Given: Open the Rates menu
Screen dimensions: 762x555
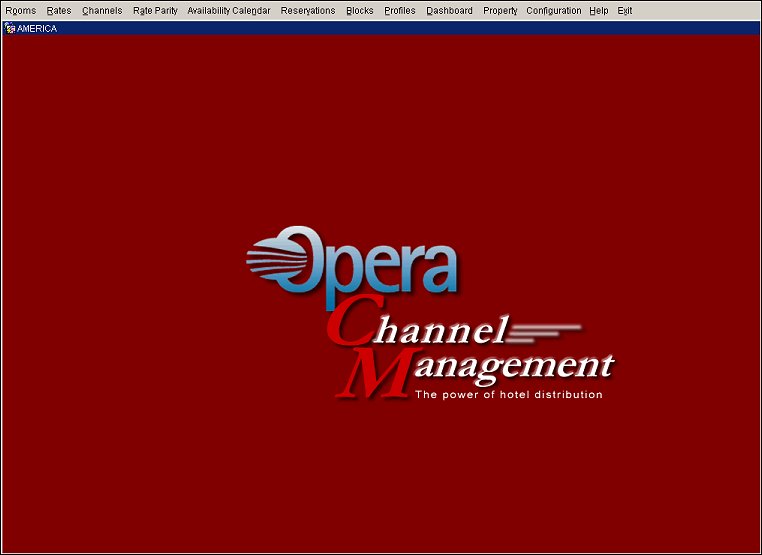Looking at the screenshot, I should [x=59, y=11].
